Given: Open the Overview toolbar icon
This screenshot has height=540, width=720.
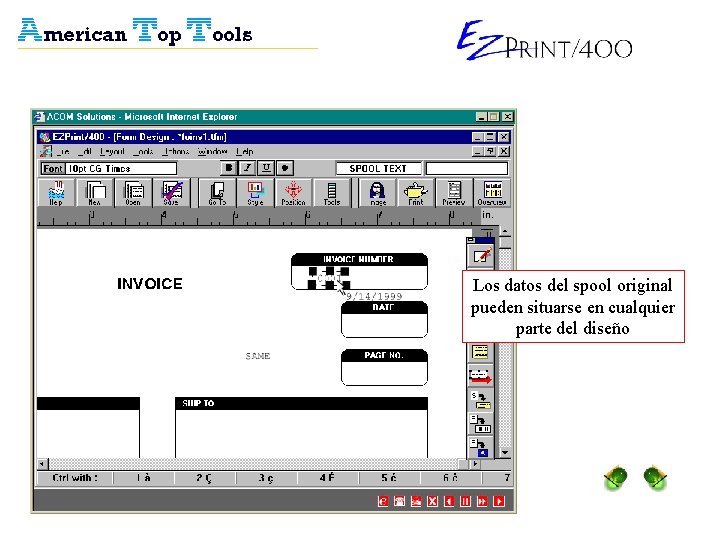Looking at the screenshot, I should 492,192.
